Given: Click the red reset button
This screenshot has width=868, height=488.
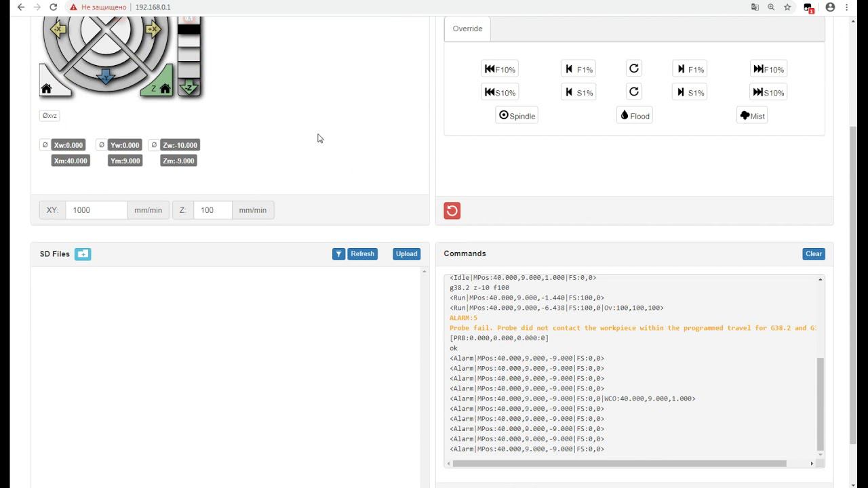Looking at the screenshot, I should coord(452,211).
